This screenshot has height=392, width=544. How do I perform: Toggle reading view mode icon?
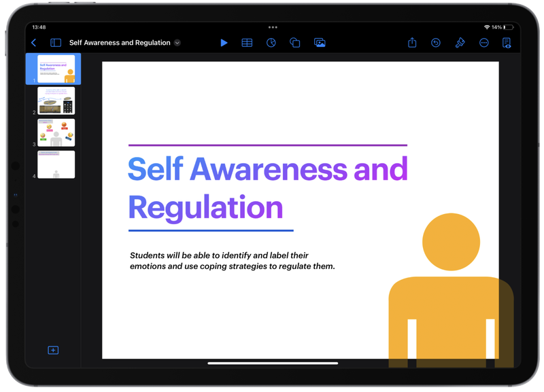click(x=507, y=43)
